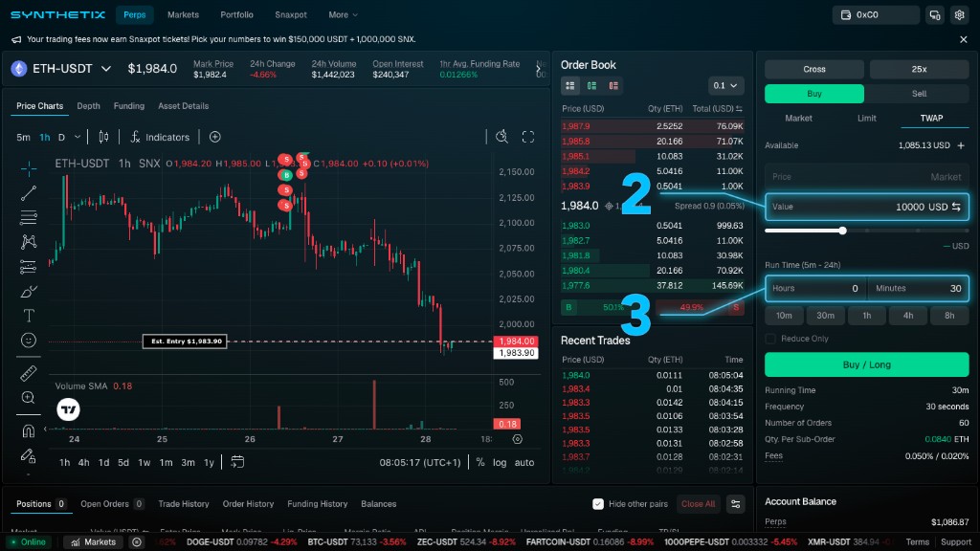Open the 25x leverage selector

[919, 69]
